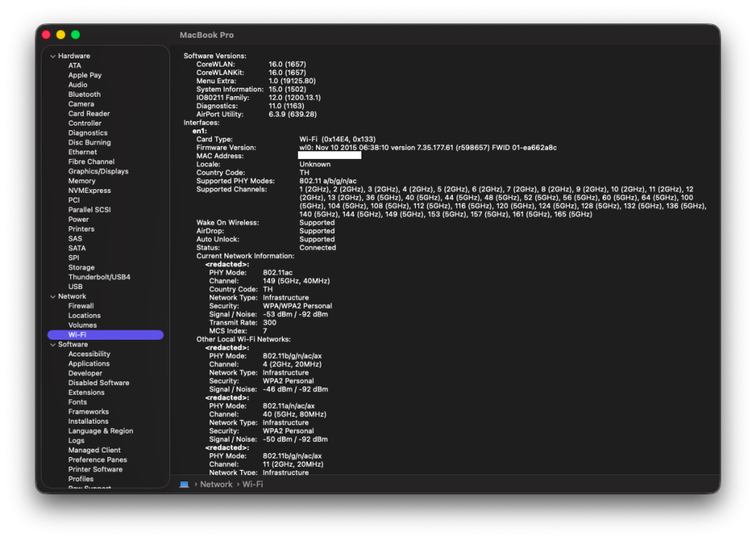
Task: Click the redacted MAC Address value
Action: 330,156
